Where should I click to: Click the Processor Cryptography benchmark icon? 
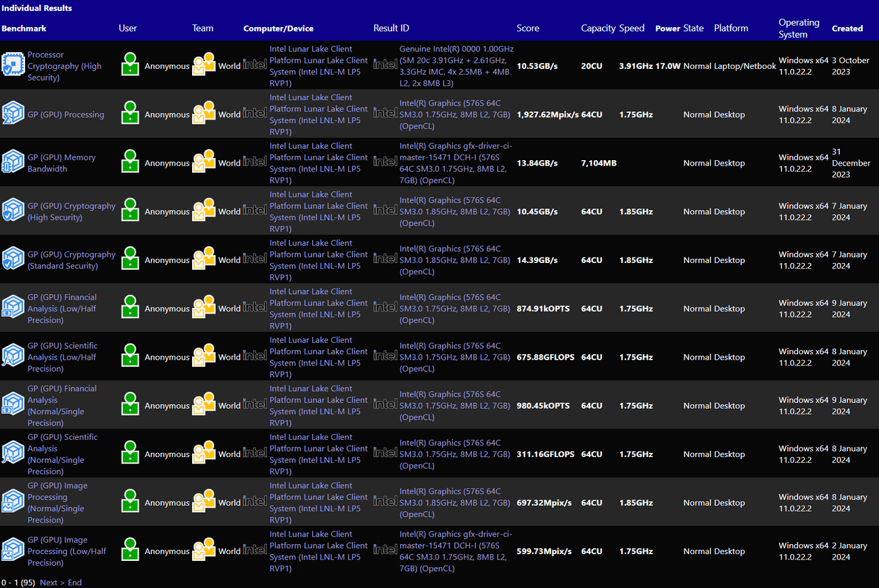click(13, 66)
